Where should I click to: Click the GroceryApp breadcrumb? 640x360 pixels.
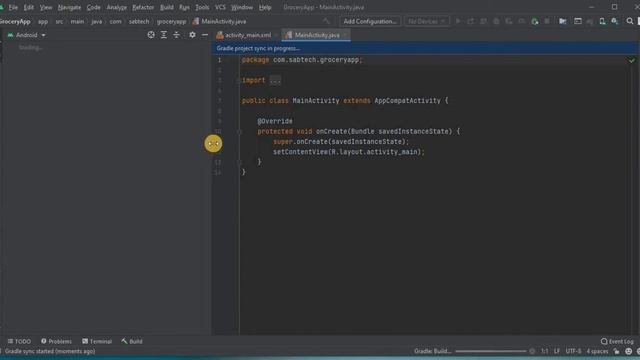15,22
